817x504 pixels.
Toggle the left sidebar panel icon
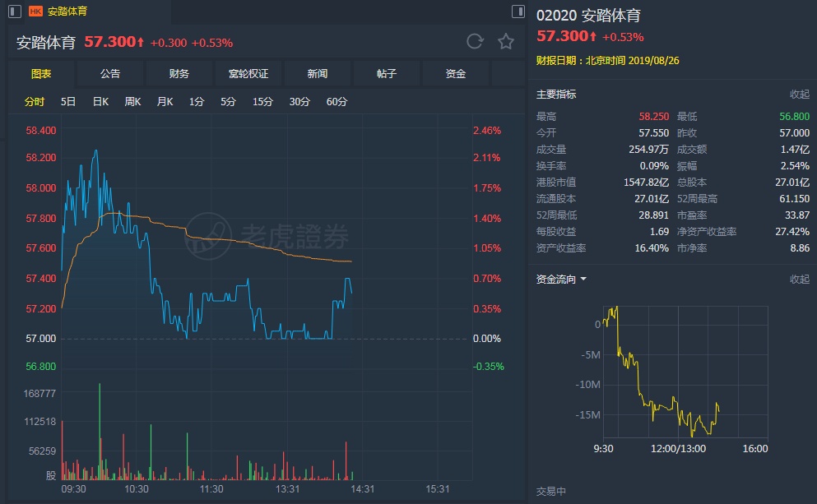(14, 12)
